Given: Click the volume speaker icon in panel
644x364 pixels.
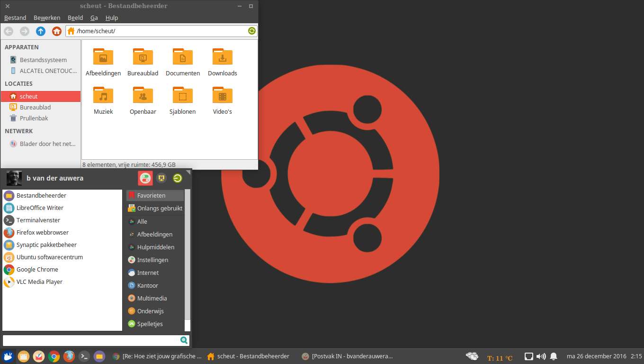Looking at the screenshot, I should pyautogui.click(x=541, y=356).
